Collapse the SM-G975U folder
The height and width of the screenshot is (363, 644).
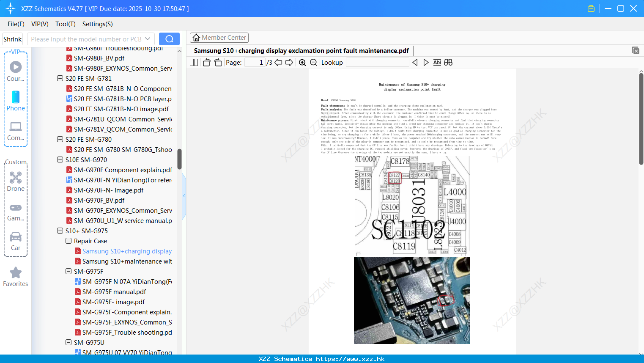[69, 342]
